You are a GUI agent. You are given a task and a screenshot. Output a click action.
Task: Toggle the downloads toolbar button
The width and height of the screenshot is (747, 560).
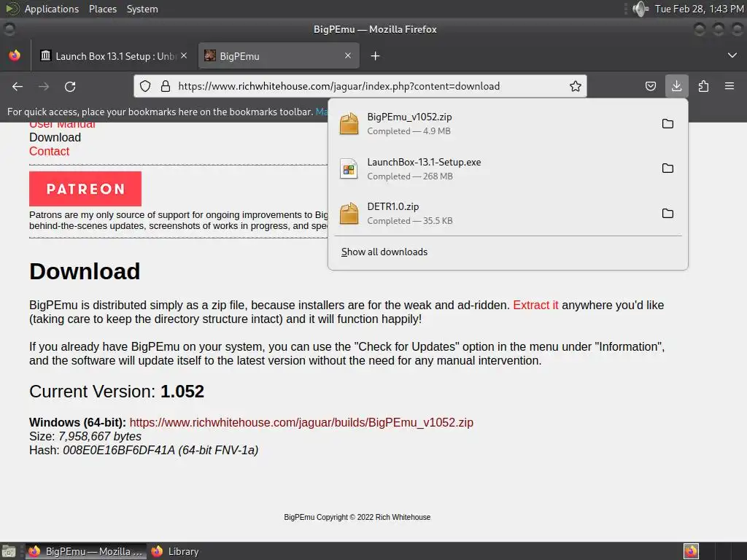pos(676,86)
